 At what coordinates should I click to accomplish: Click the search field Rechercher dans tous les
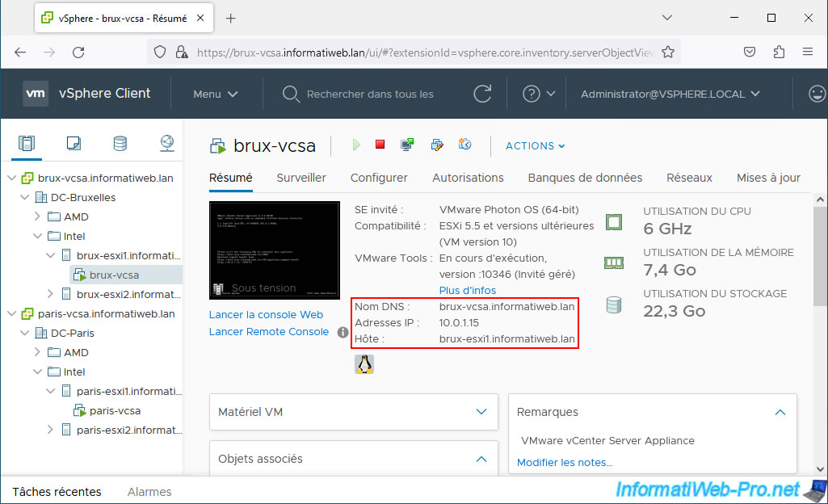tap(370, 94)
